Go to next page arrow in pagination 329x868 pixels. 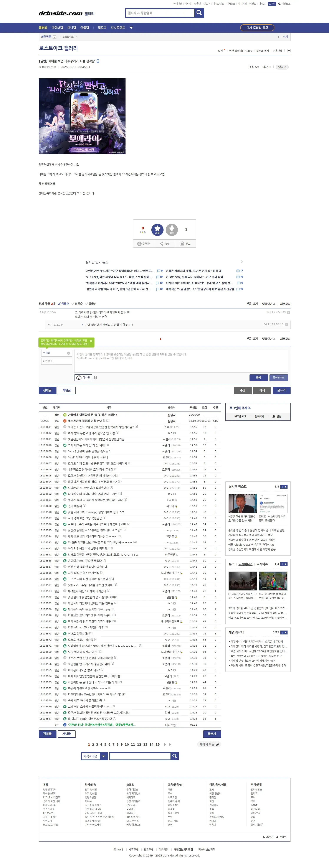coord(165,744)
